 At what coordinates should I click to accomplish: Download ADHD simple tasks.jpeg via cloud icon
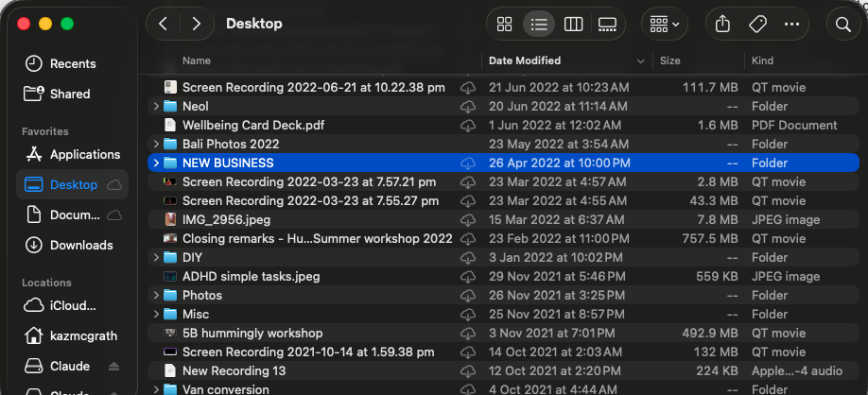tap(468, 277)
